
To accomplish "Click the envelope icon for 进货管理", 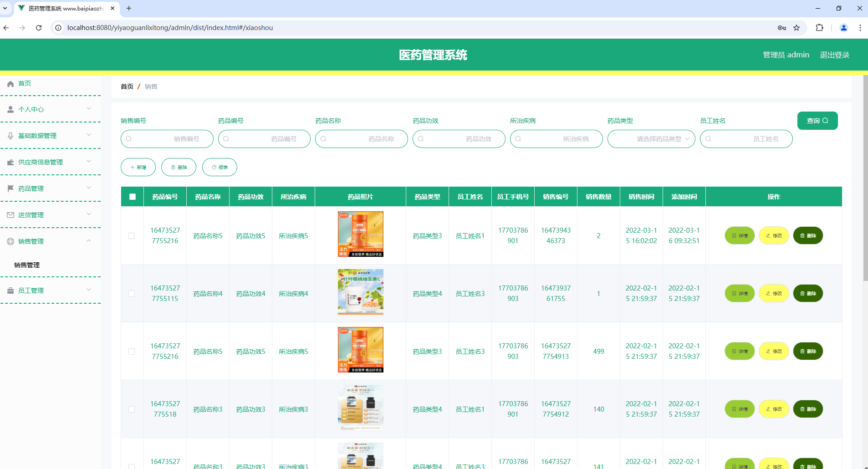I will 10,214.
